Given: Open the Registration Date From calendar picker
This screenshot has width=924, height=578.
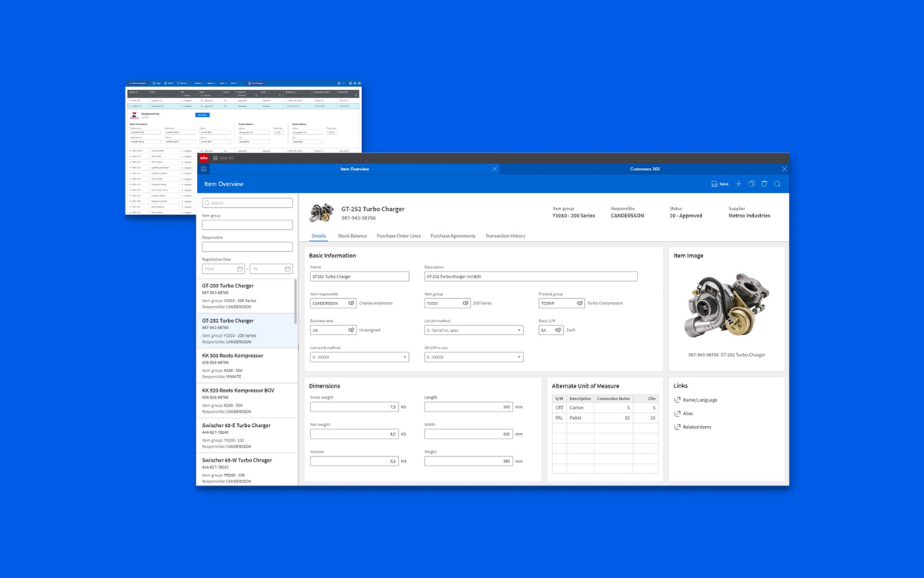Looking at the screenshot, I should (240, 269).
